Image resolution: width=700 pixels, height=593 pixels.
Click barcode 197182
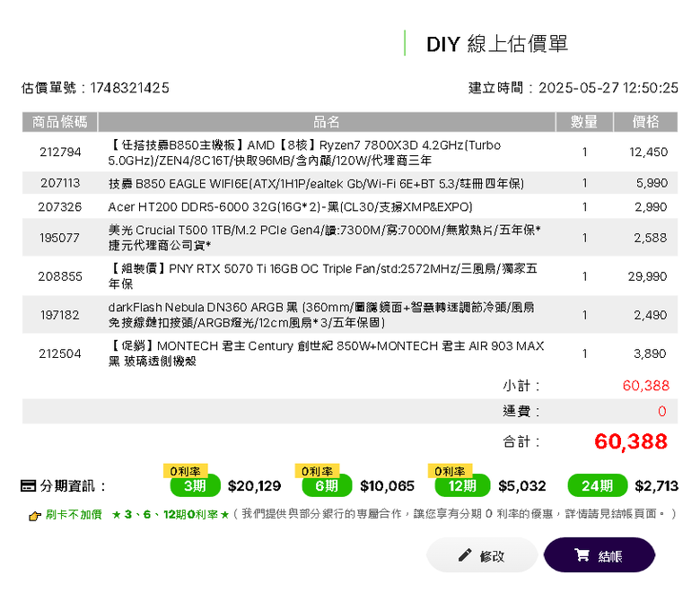[x=60, y=315]
